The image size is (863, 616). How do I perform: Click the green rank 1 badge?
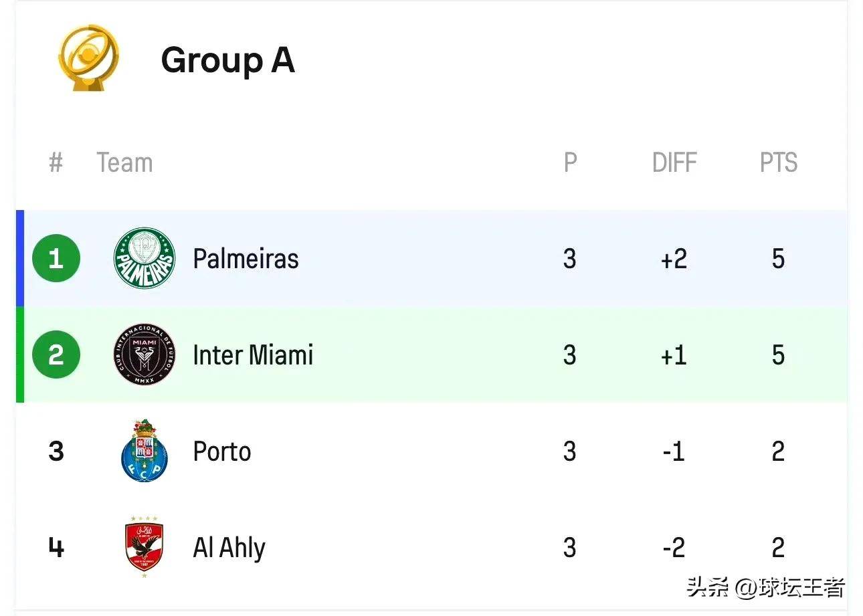56,258
